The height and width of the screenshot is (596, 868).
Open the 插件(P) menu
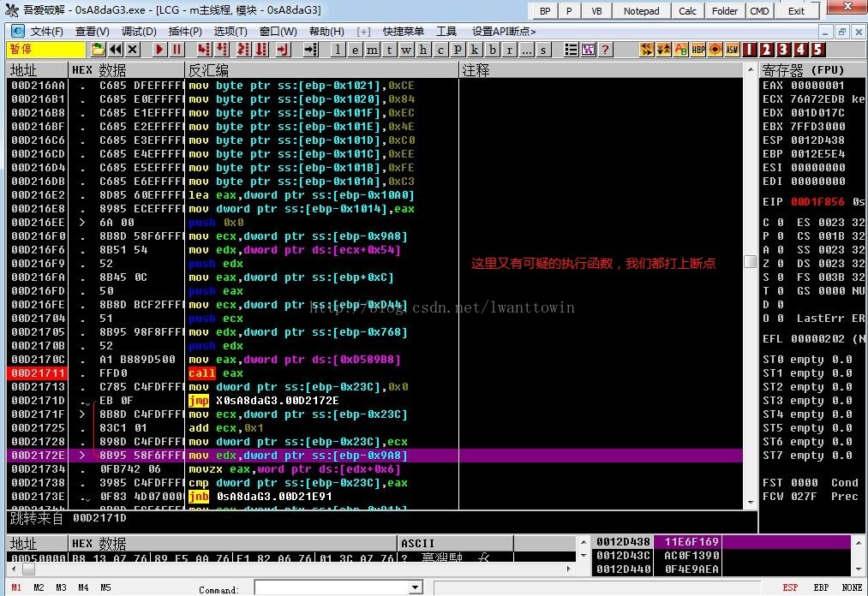[185, 32]
